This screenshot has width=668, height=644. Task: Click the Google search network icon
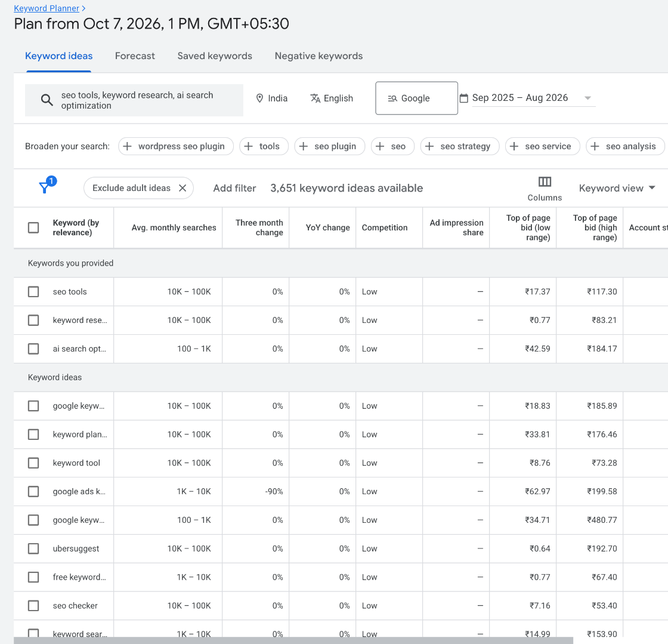click(392, 98)
